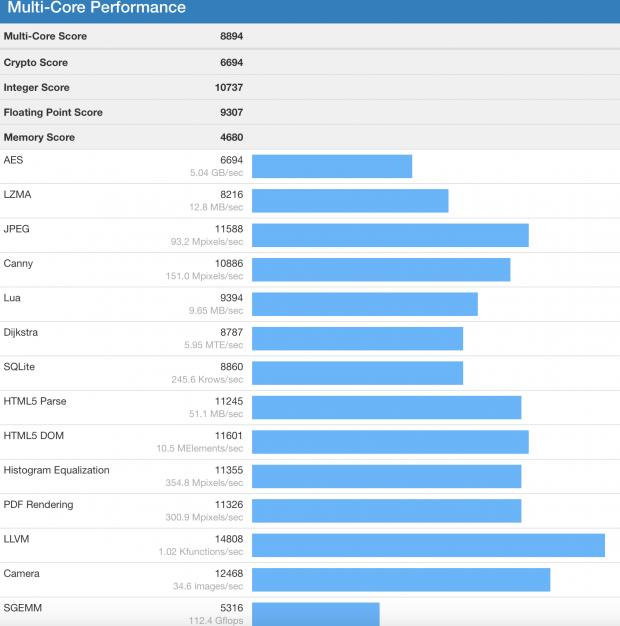Select the LLVM benchmark bar

[x=428, y=545]
